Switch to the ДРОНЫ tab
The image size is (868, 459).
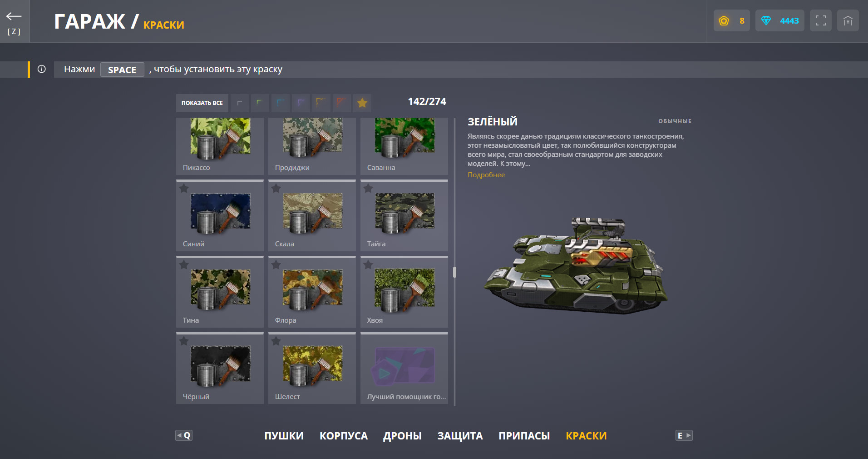click(402, 436)
